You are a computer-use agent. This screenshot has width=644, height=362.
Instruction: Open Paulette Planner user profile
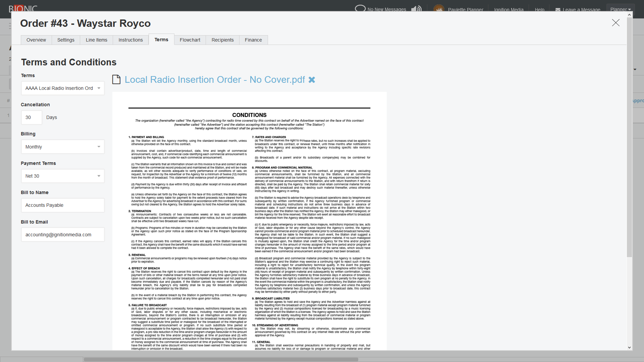coord(458,9)
